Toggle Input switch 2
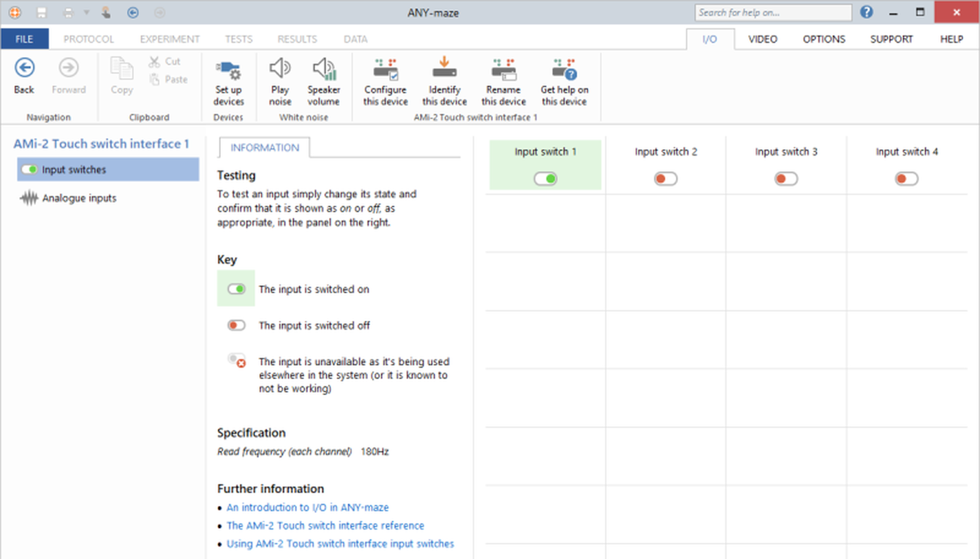This screenshot has height=559, width=980. click(x=666, y=178)
